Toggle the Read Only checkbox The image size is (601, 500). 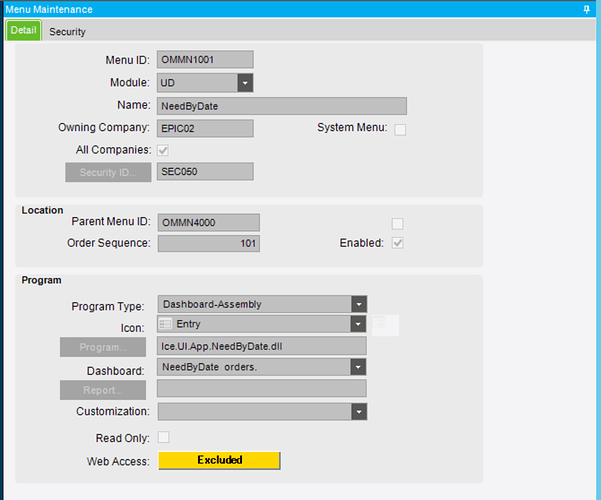point(164,437)
